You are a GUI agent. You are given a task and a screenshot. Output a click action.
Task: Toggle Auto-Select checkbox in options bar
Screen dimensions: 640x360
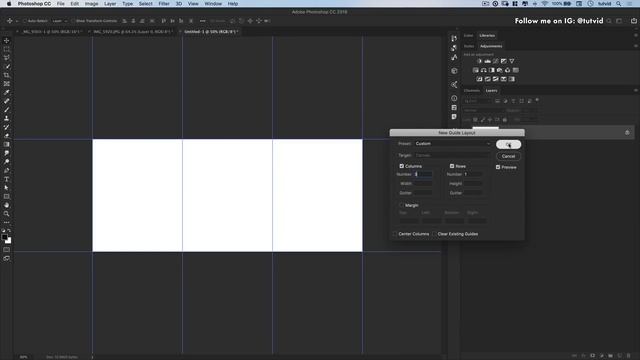pos(25,21)
